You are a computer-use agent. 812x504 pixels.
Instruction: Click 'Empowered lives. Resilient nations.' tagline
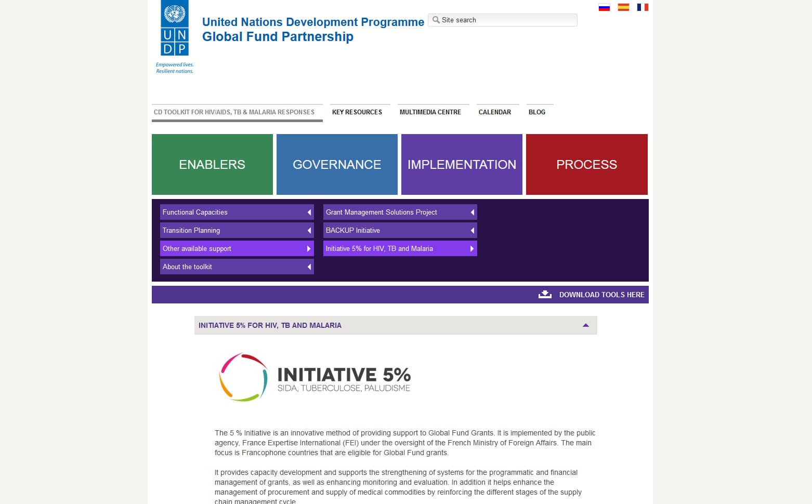point(175,68)
